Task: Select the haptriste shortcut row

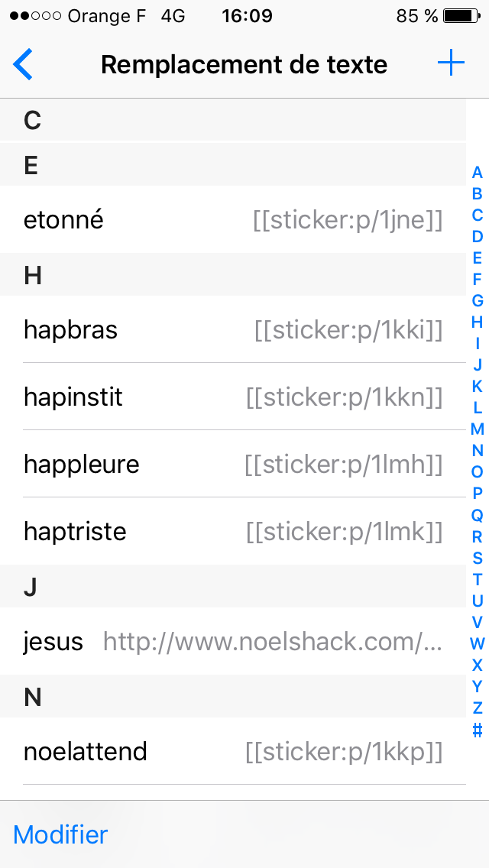Action: 233,532
